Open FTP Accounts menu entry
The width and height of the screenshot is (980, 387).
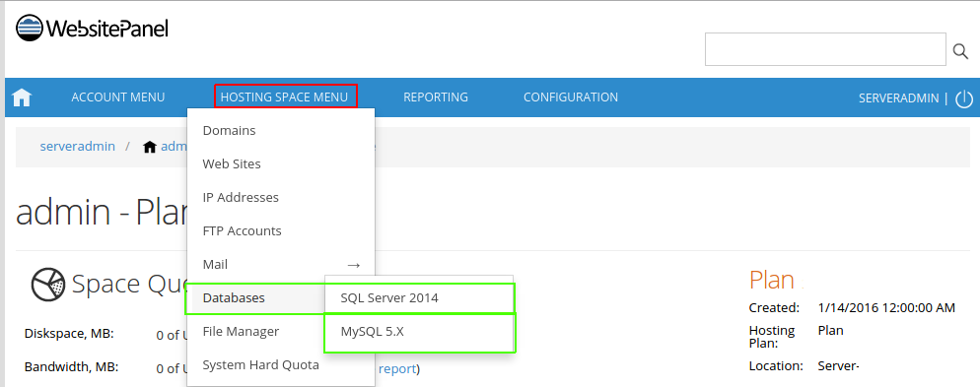point(281,231)
